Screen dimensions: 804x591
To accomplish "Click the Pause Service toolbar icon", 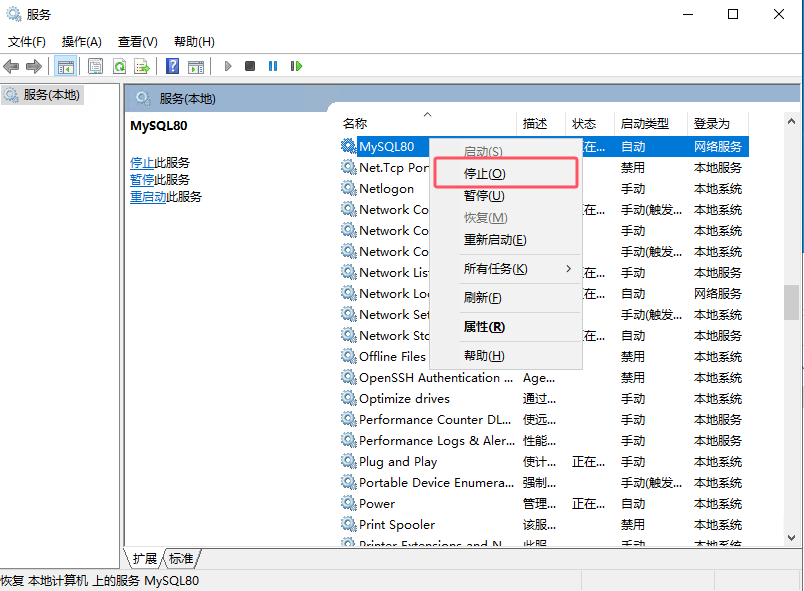I will pyautogui.click(x=273, y=66).
